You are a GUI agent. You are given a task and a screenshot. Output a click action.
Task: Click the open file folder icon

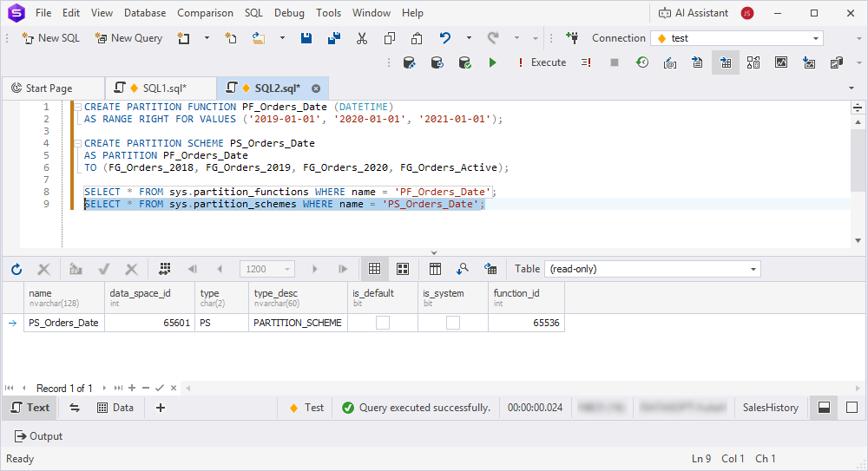259,38
